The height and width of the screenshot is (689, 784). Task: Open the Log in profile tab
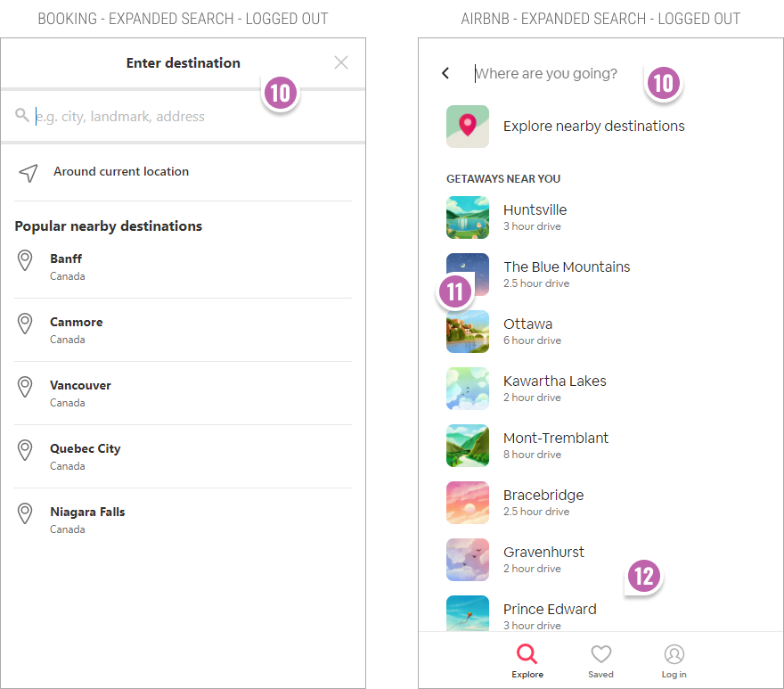point(674,660)
